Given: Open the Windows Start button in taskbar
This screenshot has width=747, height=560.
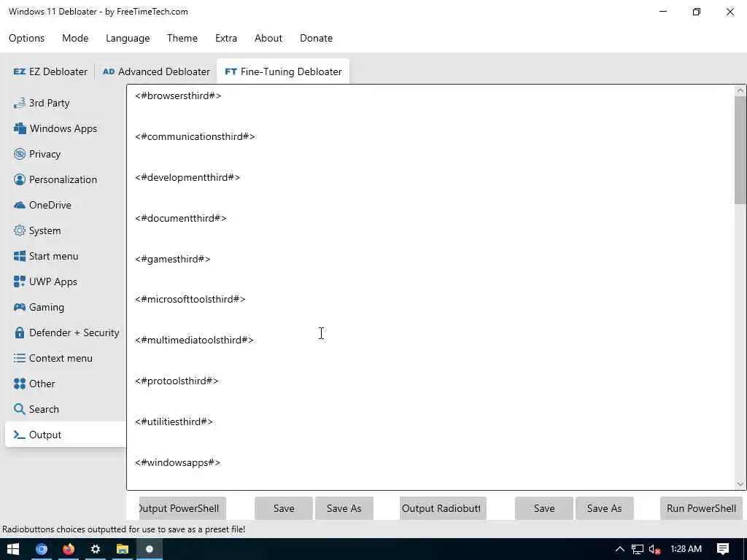Looking at the screenshot, I should click(13, 549).
